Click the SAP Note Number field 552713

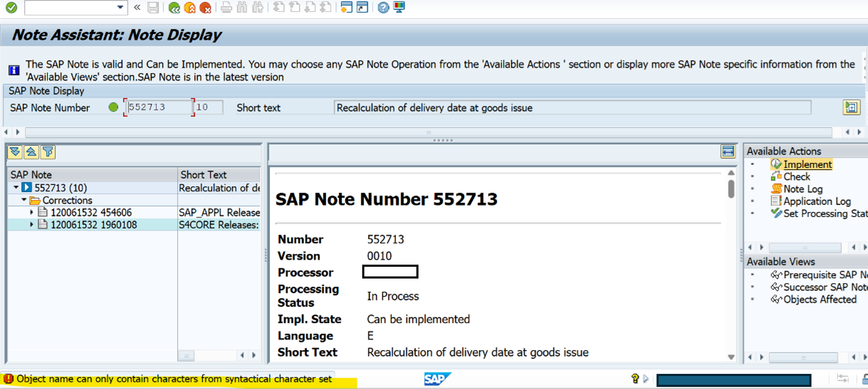pyautogui.click(x=159, y=107)
